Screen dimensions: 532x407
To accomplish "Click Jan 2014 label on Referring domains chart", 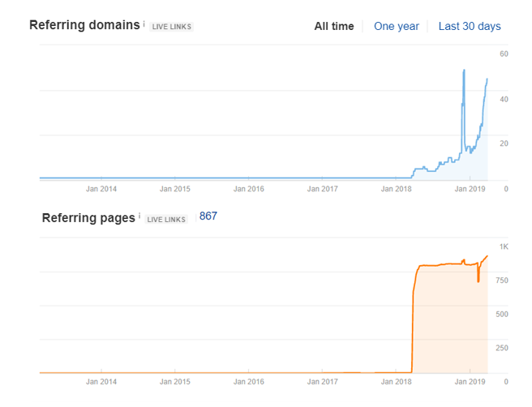I will coord(101,189).
